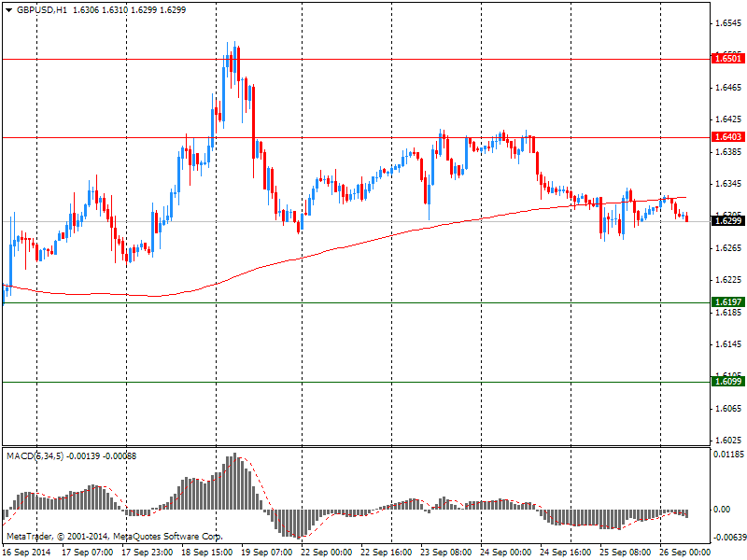This screenshot has height=560, width=747.
Task: Select the 1.6299 current price label
Action: pyautogui.click(x=728, y=221)
